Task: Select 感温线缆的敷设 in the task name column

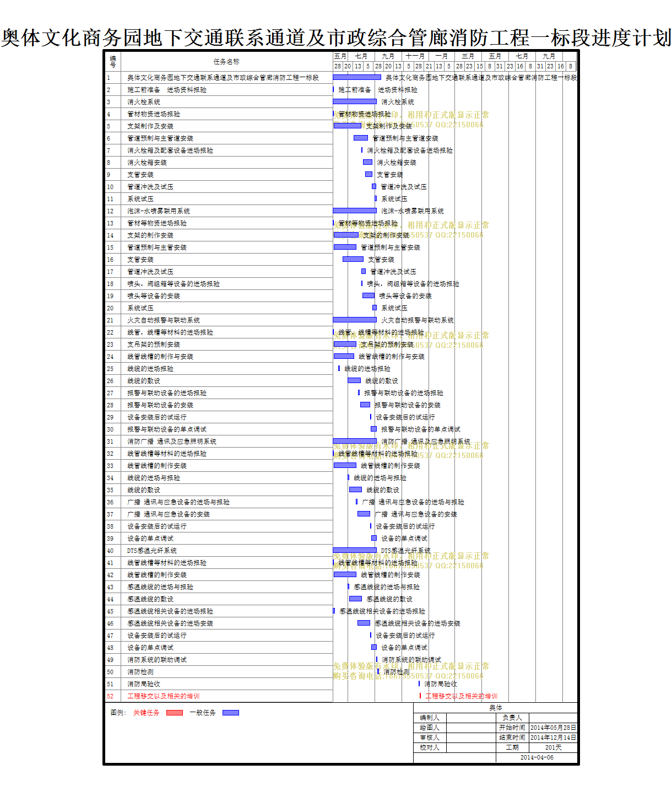Action: (150, 599)
